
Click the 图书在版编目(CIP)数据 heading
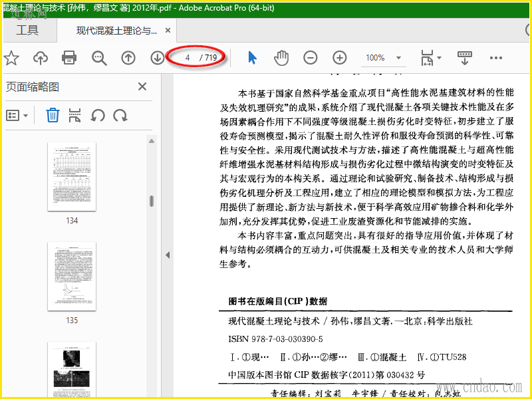(x=277, y=301)
